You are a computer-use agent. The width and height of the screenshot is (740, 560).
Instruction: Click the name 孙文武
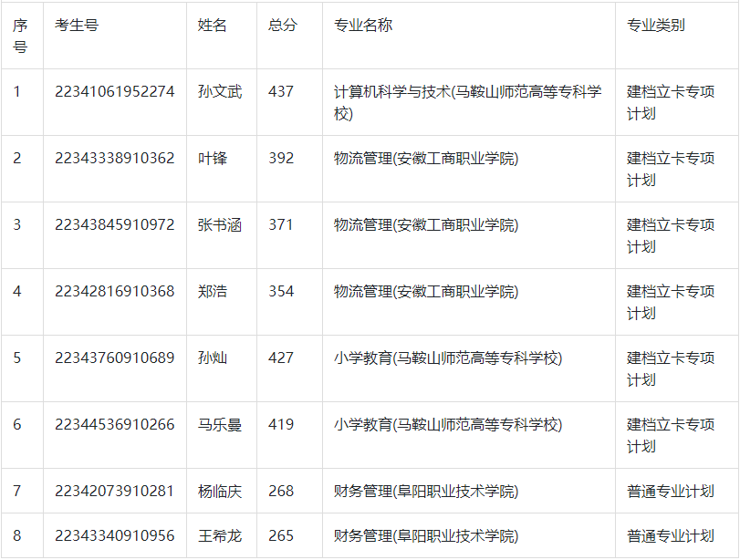pos(220,91)
